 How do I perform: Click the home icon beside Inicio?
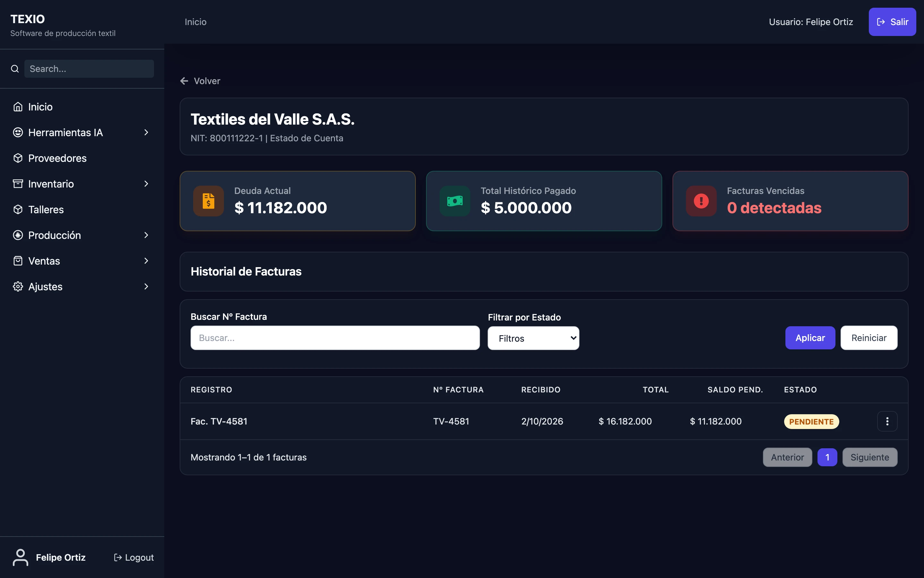pyautogui.click(x=18, y=107)
